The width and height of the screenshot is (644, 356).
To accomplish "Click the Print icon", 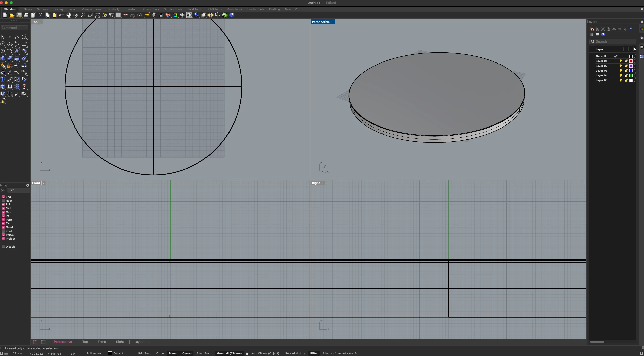I will coord(26,15).
